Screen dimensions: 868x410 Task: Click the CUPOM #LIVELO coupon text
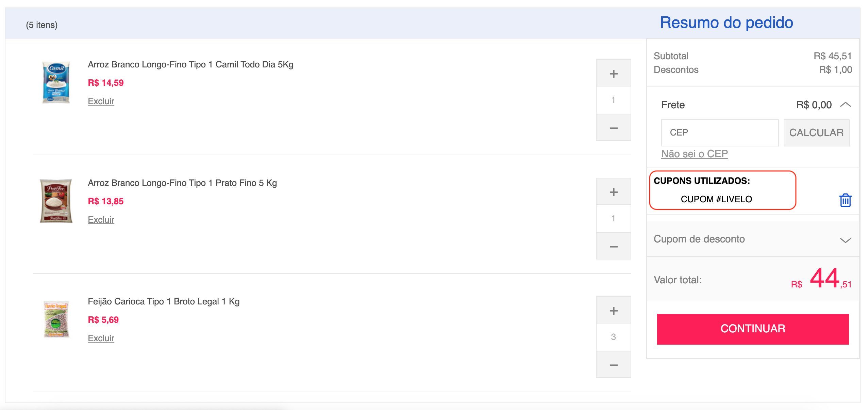click(x=716, y=199)
